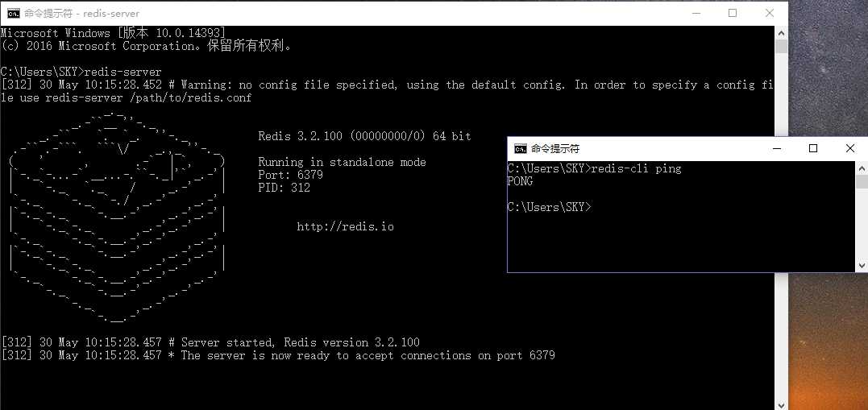Click 'Server started, Redis version 3.2.100' line
This screenshot has width=868, height=410.
[210, 342]
